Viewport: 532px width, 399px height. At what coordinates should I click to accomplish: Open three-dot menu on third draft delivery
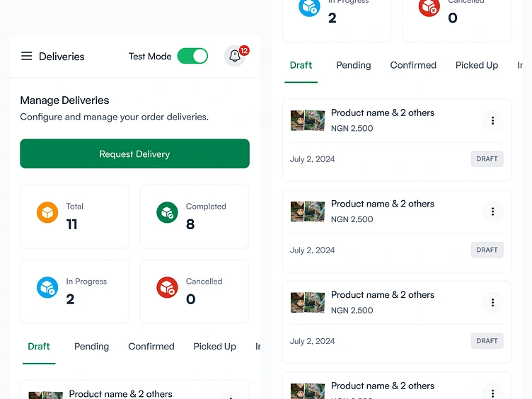coord(492,303)
